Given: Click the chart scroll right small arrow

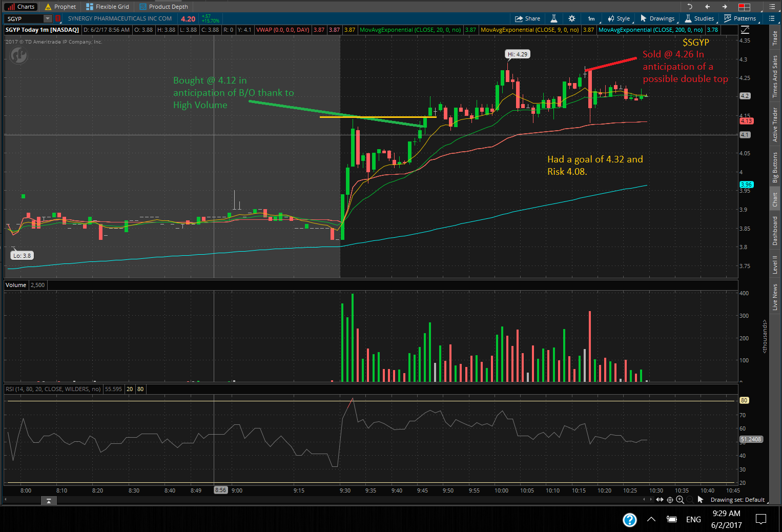Looking at the screenshot, I should pos(651,500).
